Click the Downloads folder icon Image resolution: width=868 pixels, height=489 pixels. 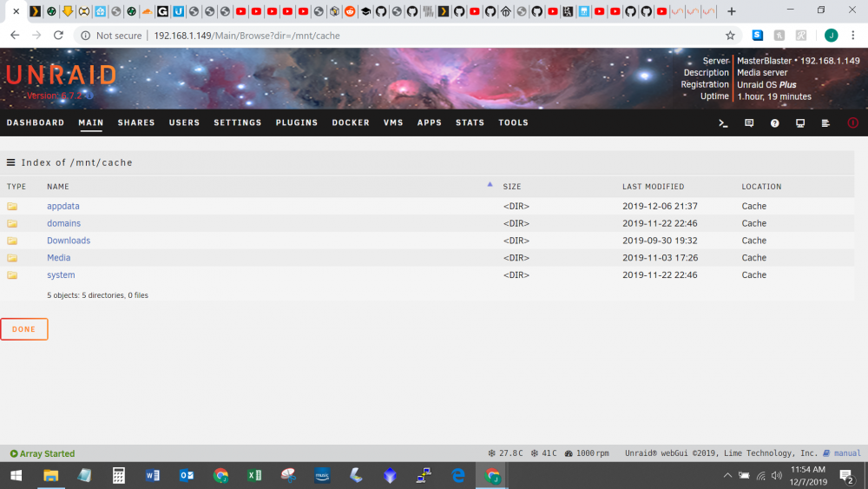[12, 241]
